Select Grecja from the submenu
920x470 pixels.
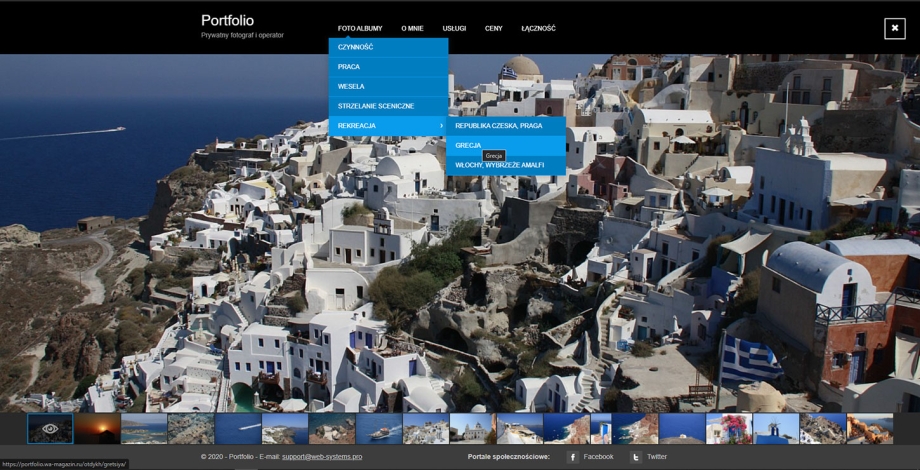click(468, 145)
